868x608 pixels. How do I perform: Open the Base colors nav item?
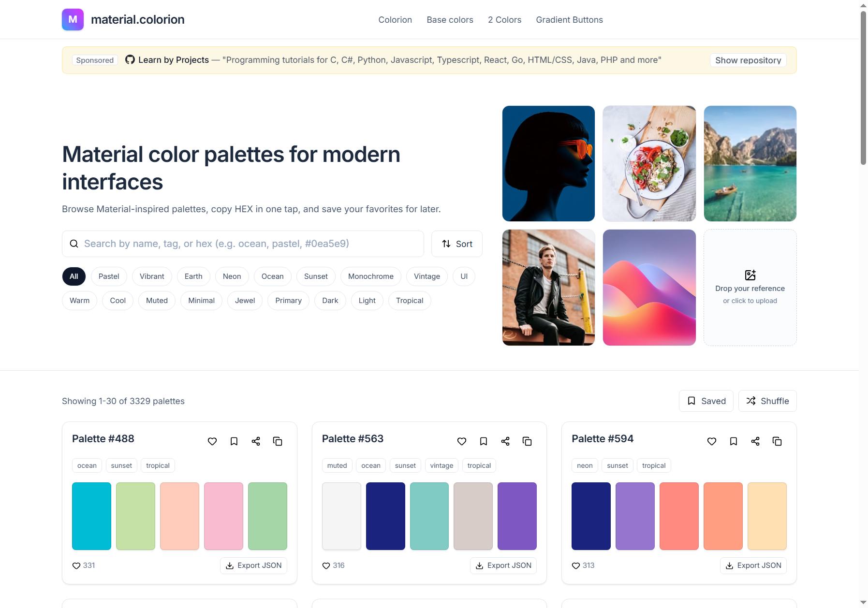pos(450,20)
